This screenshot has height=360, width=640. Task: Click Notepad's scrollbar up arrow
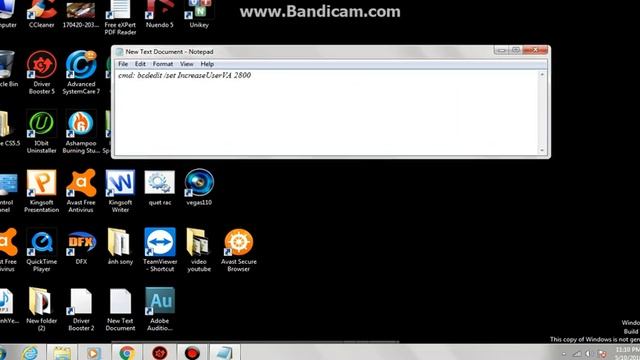542,75
